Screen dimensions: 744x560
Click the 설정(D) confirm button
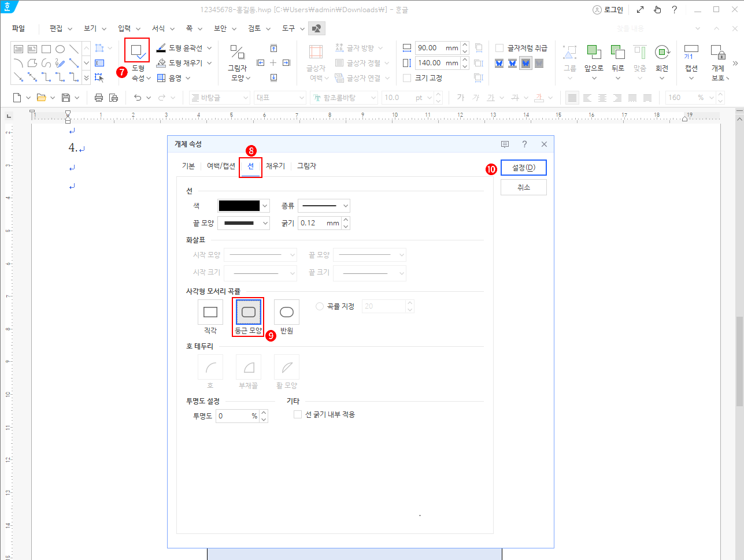pyautogui.click(x=523, y=168)
